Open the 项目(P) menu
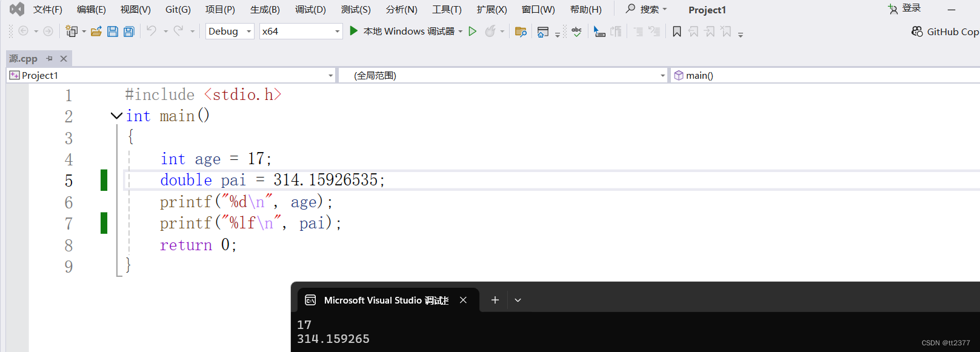This screenshot has width=980, height=352. [220, 9]
